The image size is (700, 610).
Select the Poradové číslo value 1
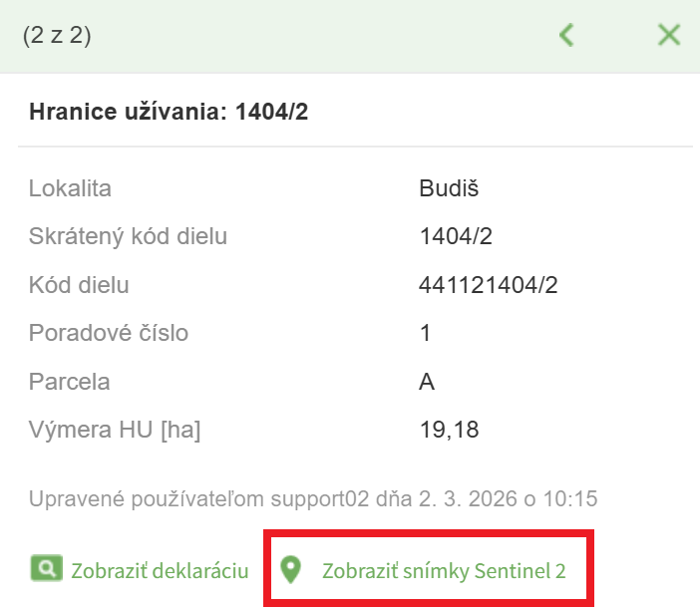[x=426, y=333]
